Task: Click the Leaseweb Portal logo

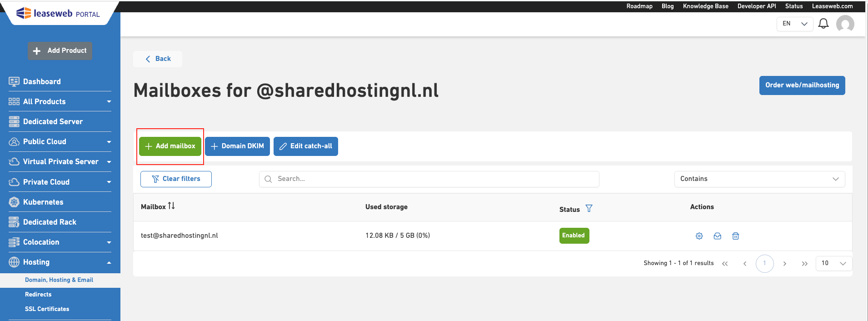Action: pos(58,13)
